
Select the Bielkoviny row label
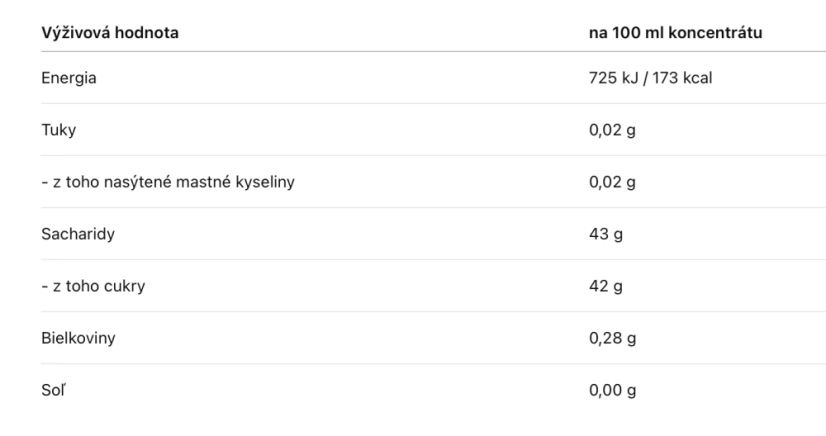pos(78,338)
